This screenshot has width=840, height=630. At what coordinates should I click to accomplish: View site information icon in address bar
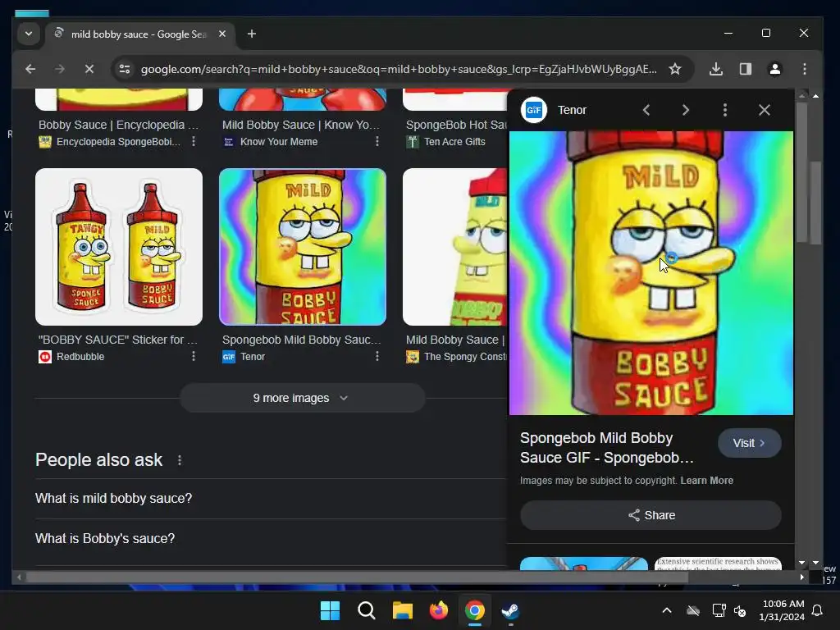pos(125,69)
